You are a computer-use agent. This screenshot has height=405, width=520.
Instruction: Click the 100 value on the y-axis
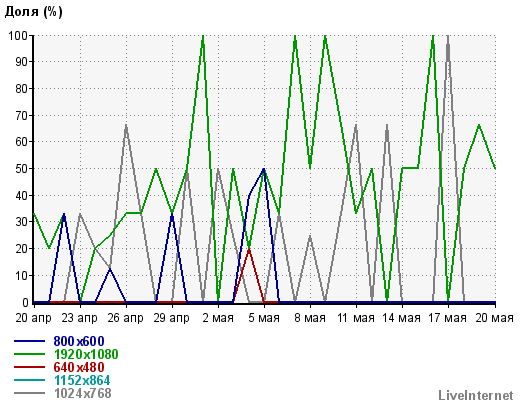[x=18, y=35]
